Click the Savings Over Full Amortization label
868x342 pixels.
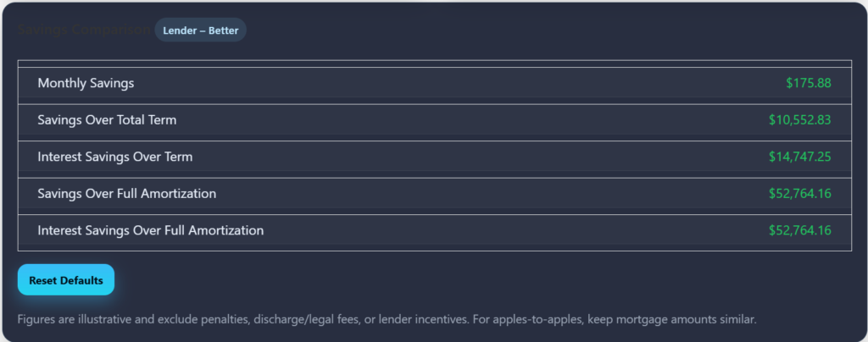coord(126,194)
